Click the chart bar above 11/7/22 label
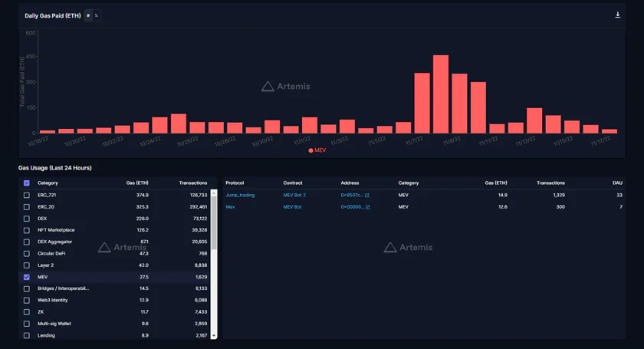Screen dimensions: 644x349 422,104
